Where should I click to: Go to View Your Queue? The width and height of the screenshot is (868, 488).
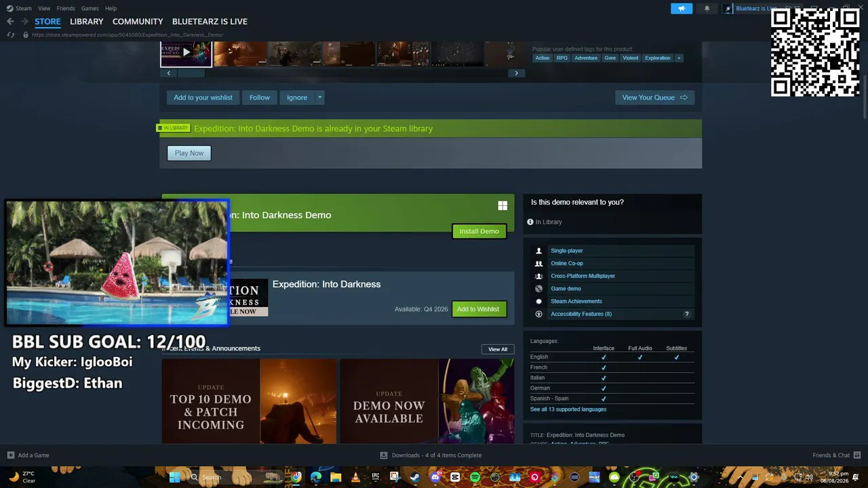tap(654, 98)
